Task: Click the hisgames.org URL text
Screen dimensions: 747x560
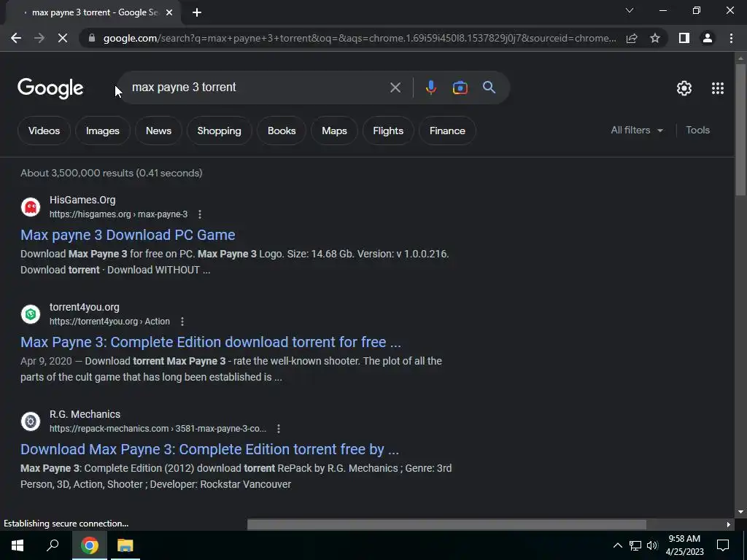Action: (119, 214)
